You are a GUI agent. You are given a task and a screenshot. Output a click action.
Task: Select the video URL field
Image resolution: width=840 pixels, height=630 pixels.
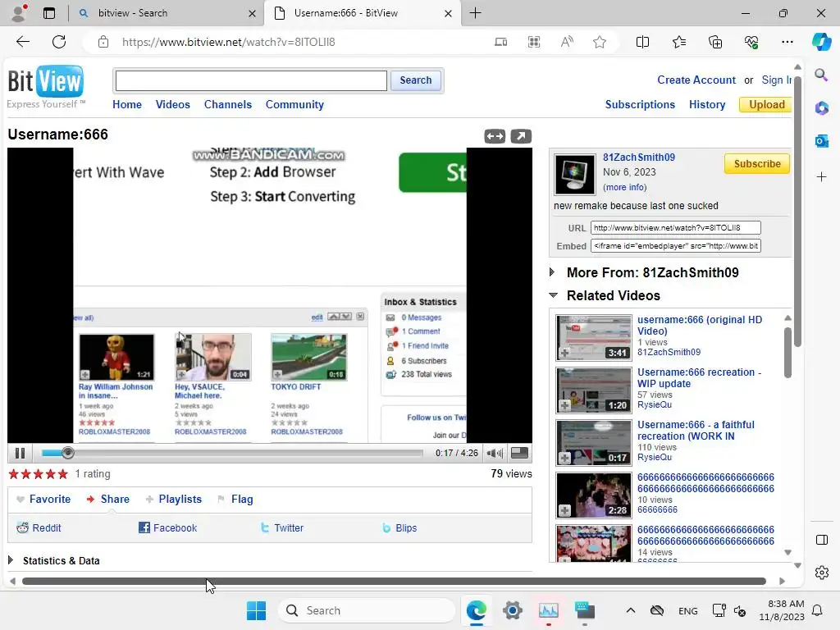[676, 228]
